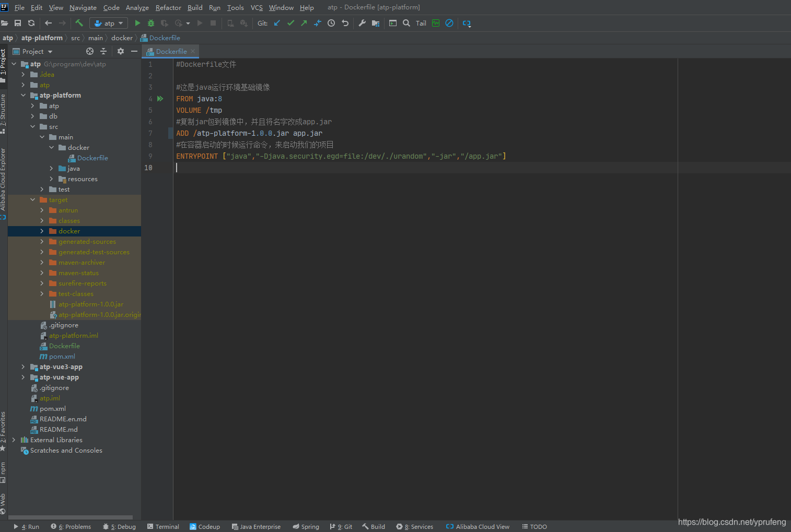
Task: Open the Settings wrench icon on toolbar
Action: pos(361,23)
